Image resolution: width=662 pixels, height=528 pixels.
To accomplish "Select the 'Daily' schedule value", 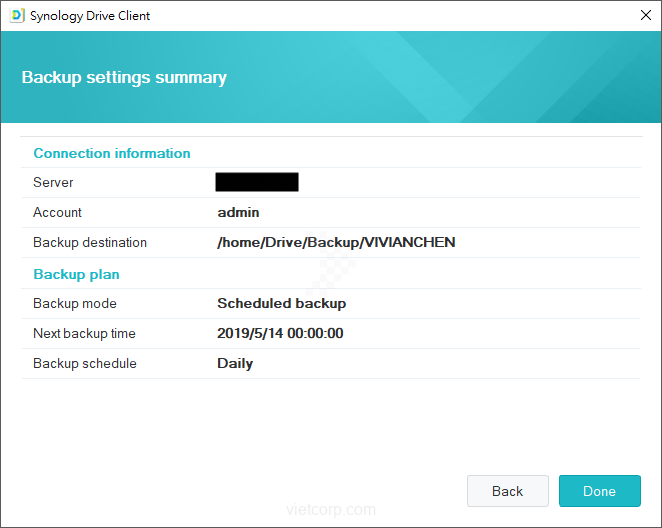I will (x=235, y=364).
